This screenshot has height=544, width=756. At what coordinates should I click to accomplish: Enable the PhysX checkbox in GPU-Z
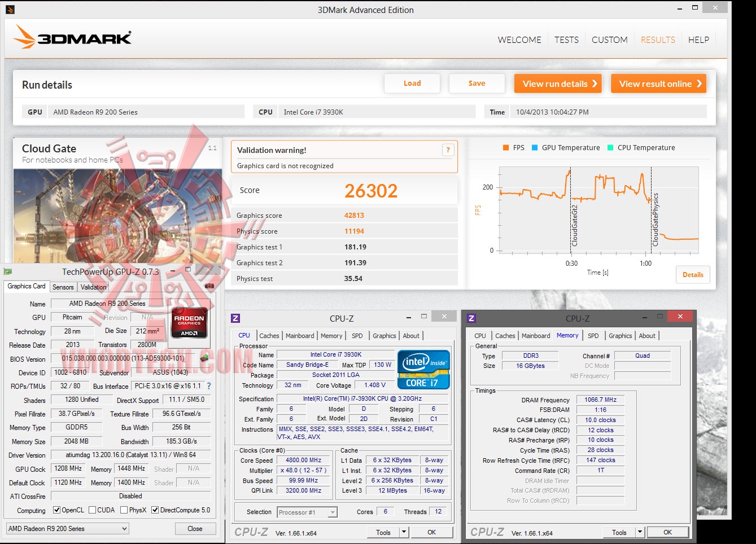point(124,510)
